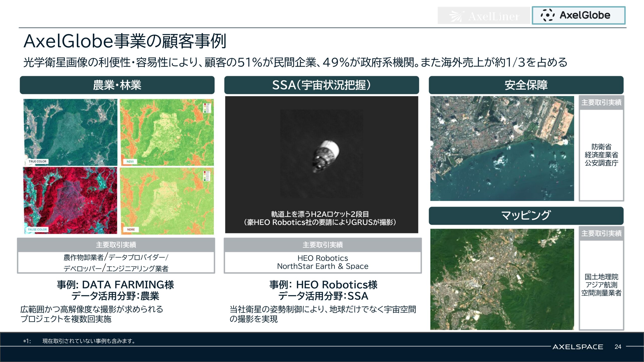Image resolution: width=644 pixels, height=362 pixels.
Task: Click the NorthStar Earth & Space name
Action: click(x=323, y=266)
